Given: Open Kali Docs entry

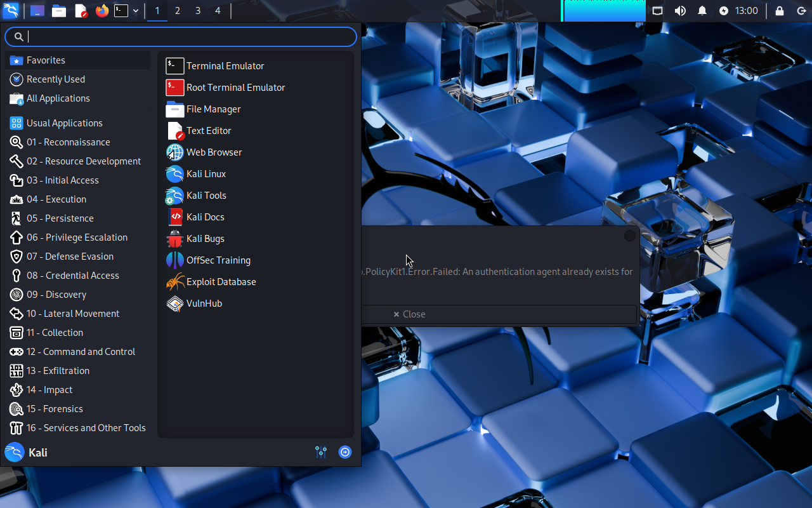Looking at the screenshot, I should pyautogui.click(x=255, y=217).
